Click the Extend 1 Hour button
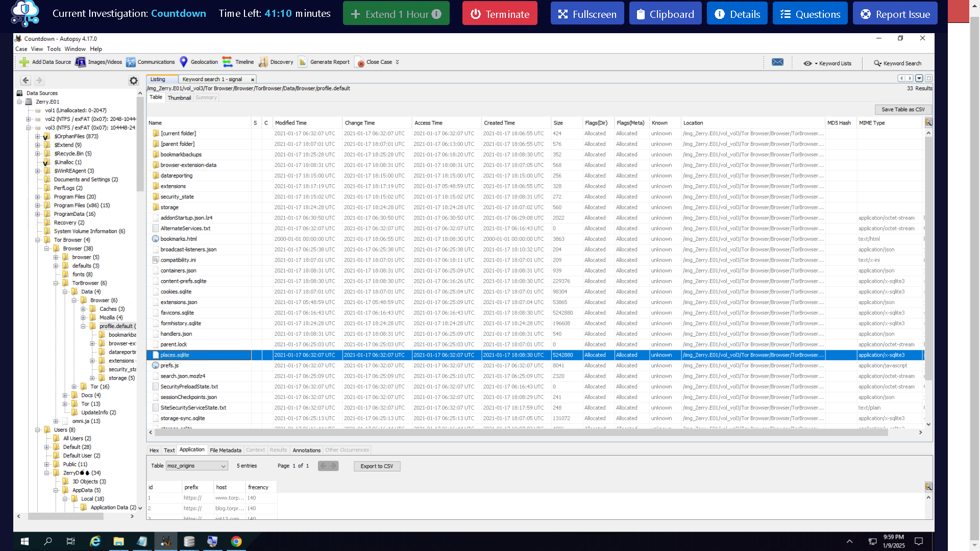Viewport: 980px width, 551px height. pos(396,14)
